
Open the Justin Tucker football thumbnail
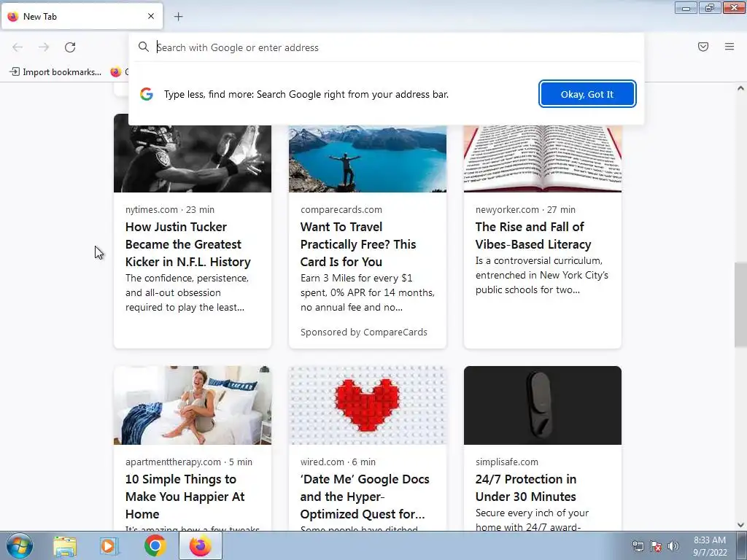193,158
